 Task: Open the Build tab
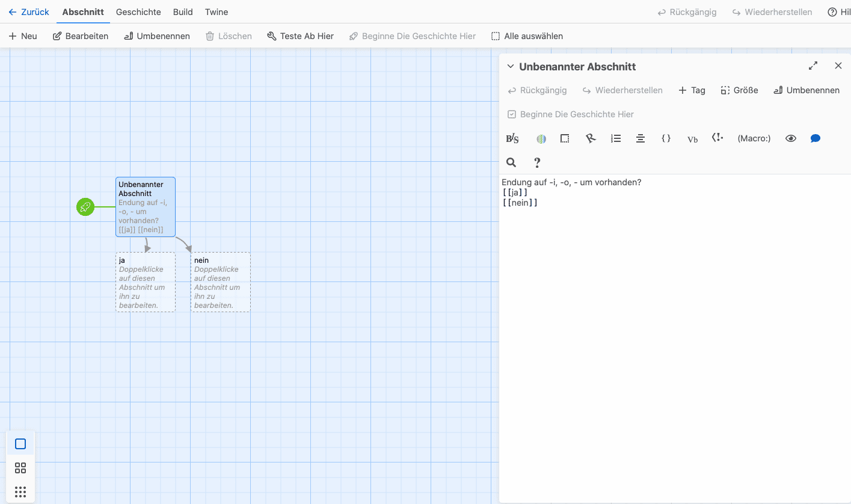(183, 12)
